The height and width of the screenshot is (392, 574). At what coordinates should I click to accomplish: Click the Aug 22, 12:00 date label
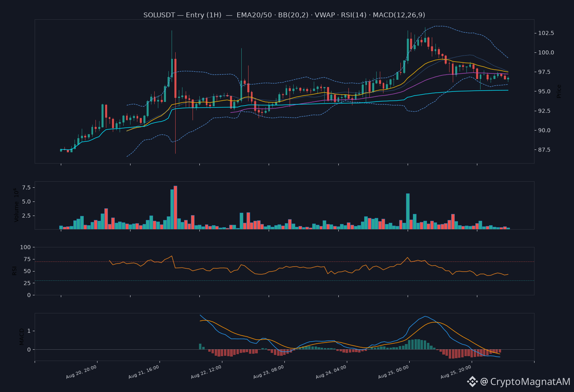(x=206, y=372)
